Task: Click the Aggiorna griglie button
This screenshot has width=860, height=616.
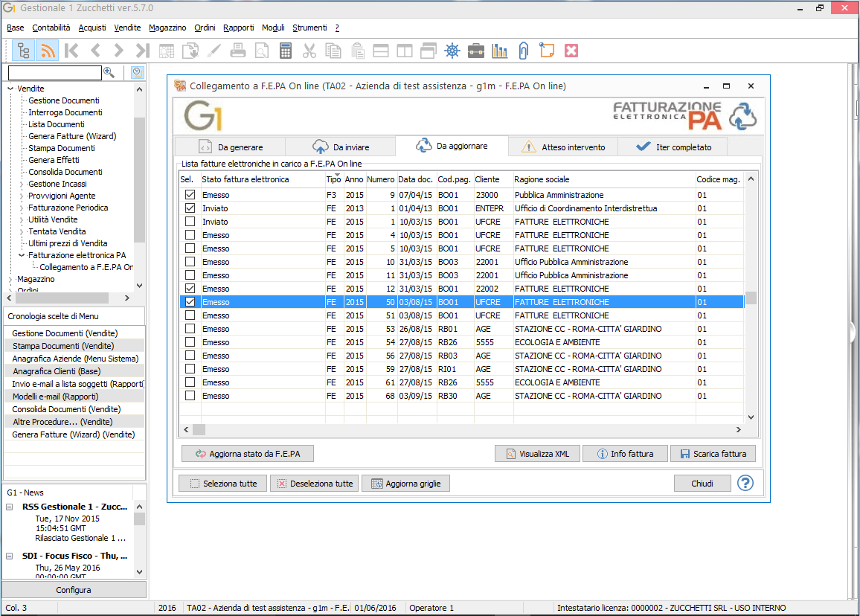Action: pos(406,484)
